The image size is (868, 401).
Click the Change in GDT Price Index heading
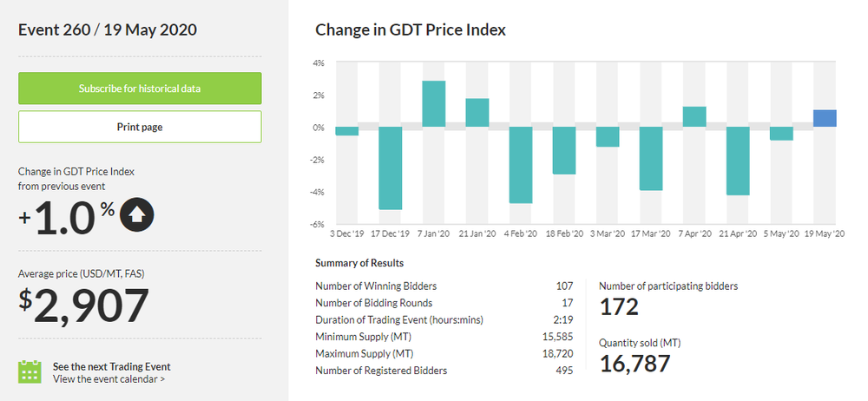tap(411, 30)
